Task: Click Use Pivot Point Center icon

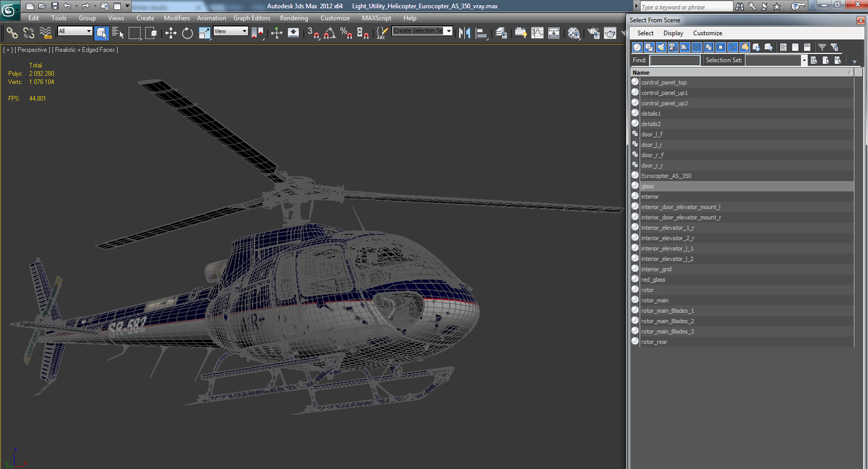Action: [257, 33]
